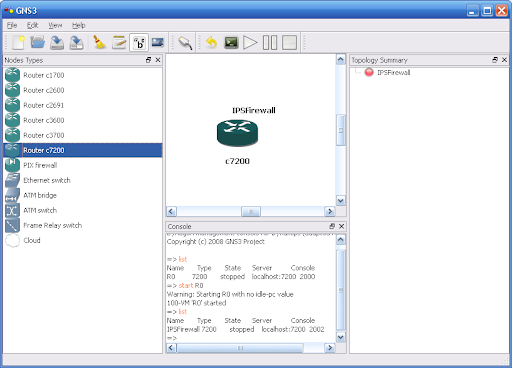Click canvas vertical scrollbar up arrow
512x368 pixels.
click(340, 59)
